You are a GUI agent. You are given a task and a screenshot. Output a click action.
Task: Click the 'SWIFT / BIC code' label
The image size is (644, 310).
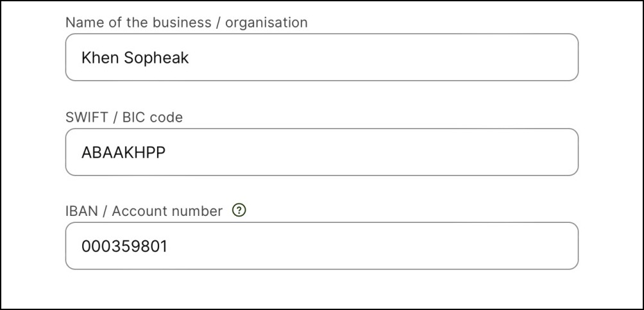coord(124,117)
